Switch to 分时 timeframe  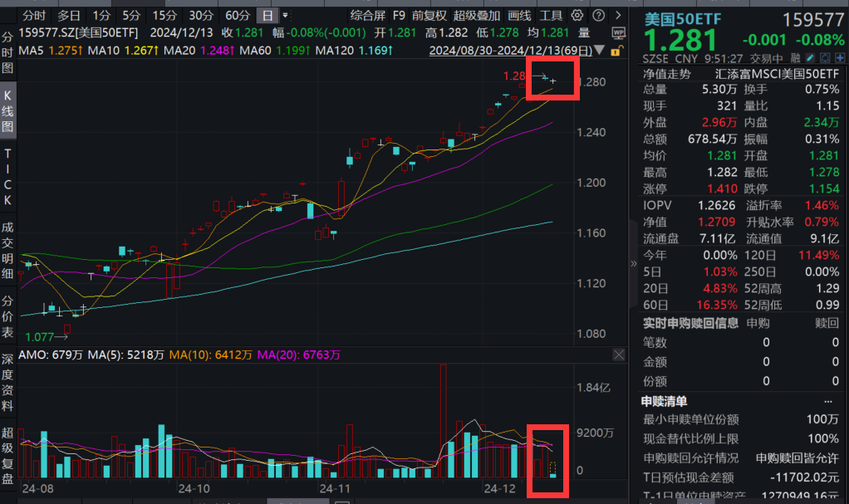pos(34,15)
